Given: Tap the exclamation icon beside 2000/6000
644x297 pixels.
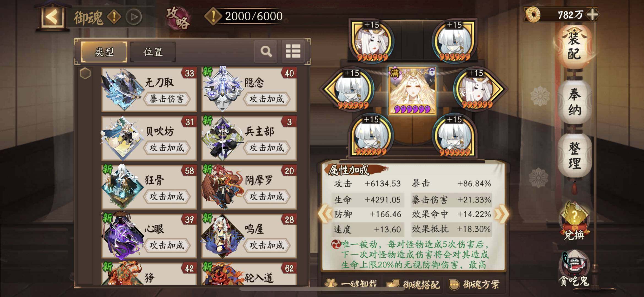Looking at the screenshot, I should 213,16.
